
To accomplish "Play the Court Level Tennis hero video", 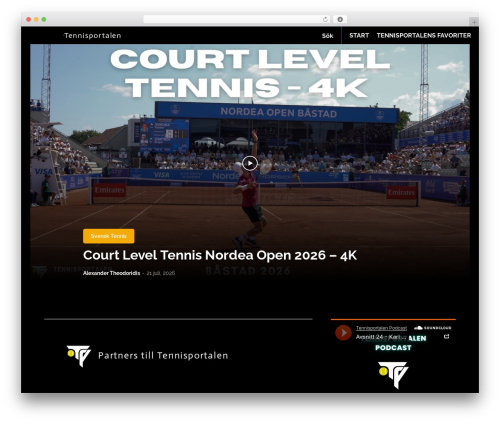I will coord(250,163).
